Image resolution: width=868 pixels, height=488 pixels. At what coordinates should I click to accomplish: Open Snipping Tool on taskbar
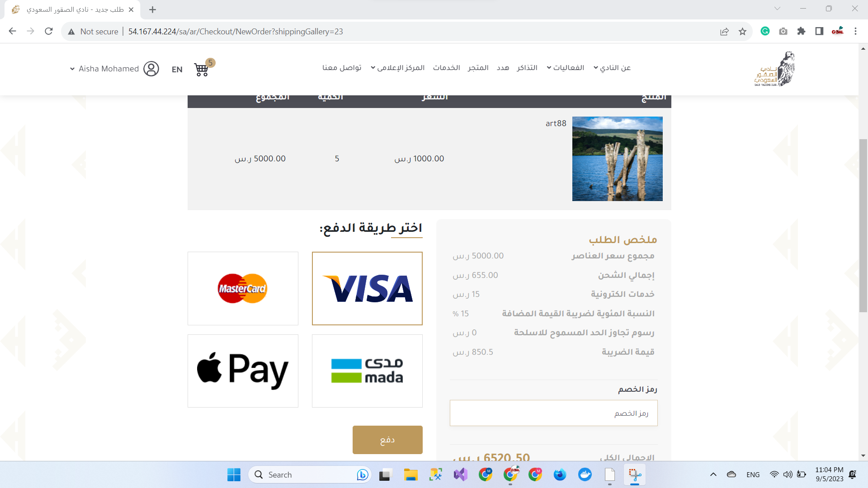[x=635, y=474]
